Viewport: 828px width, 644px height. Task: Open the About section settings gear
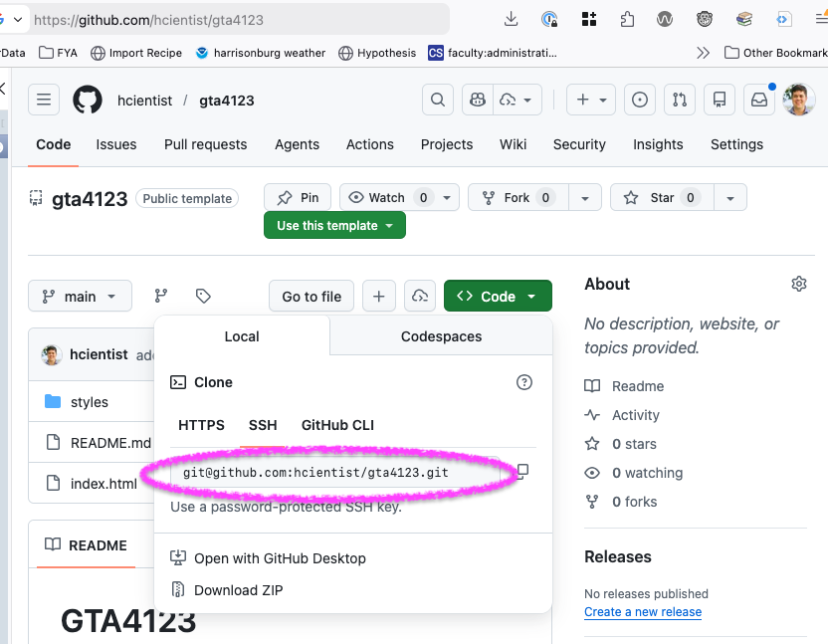coord(799,284)
